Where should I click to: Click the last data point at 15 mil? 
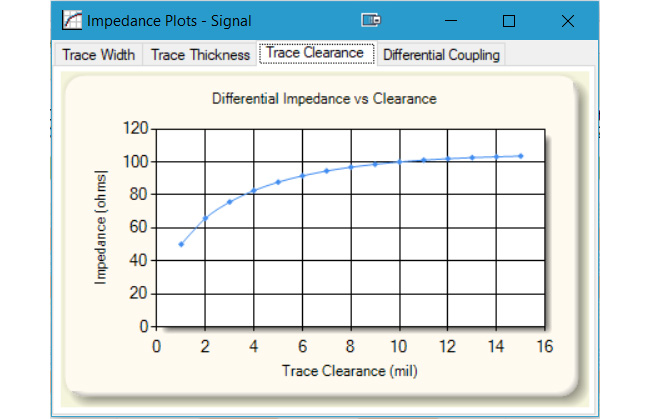pyautogui.click(x=521, y=156)
